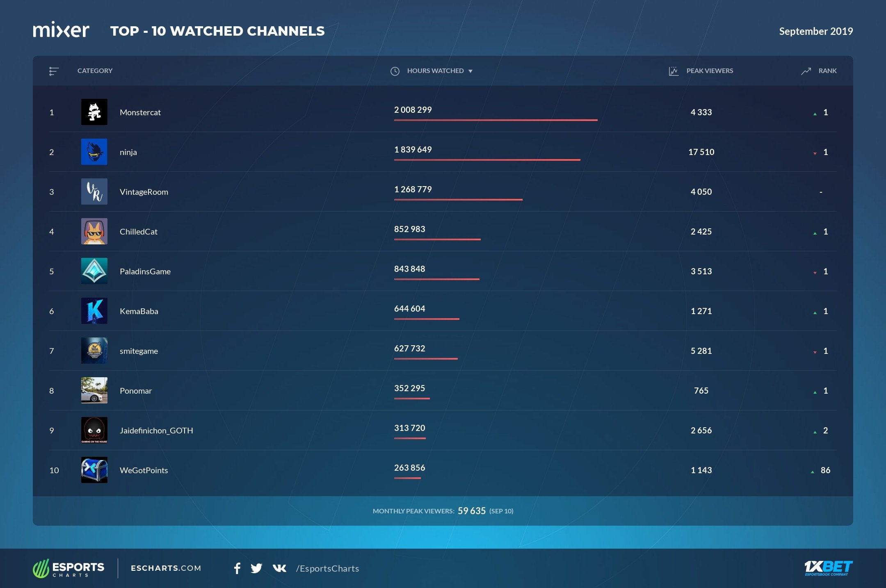The width and height of the screenshot is (886, 588).
Task: Click the 852 983 hours value
Action: point(410,229)
